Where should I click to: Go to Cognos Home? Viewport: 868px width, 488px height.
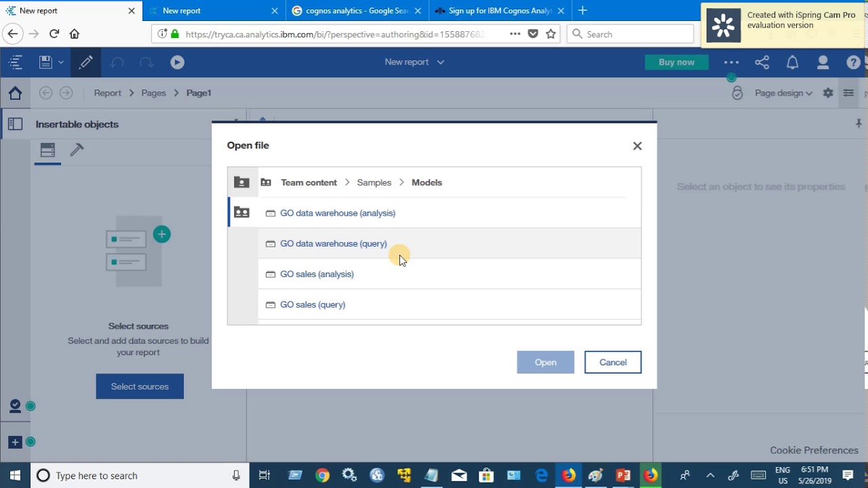click(15, 93)
